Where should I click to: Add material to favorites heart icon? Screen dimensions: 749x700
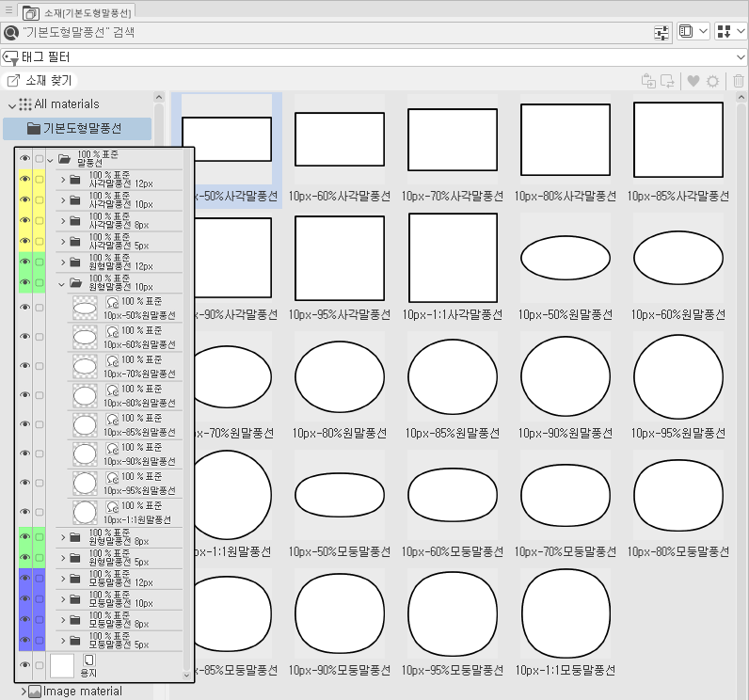693,81
